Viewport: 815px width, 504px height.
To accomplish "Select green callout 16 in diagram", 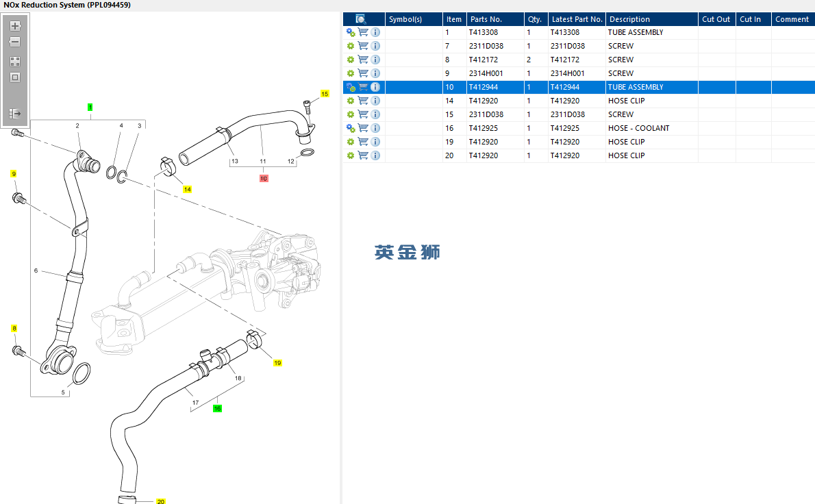I will click(217, 408).
